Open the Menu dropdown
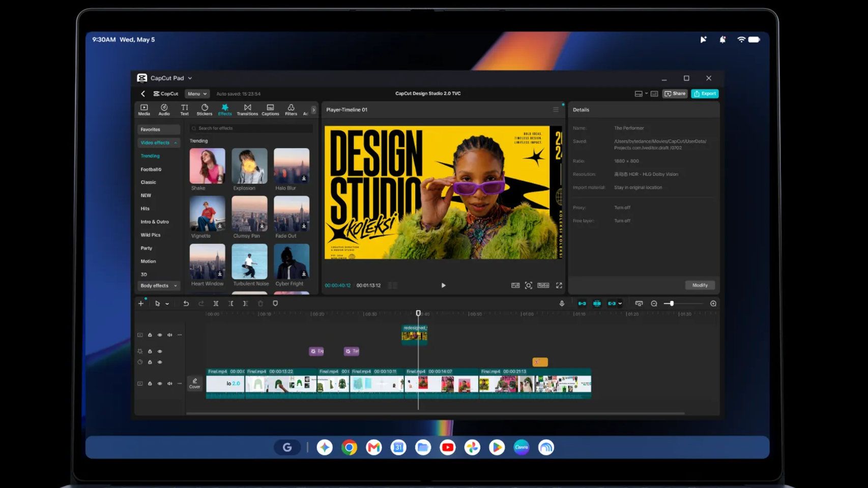Screen dimensions: 868x488 pyautogui.click(x=197, y=94)
